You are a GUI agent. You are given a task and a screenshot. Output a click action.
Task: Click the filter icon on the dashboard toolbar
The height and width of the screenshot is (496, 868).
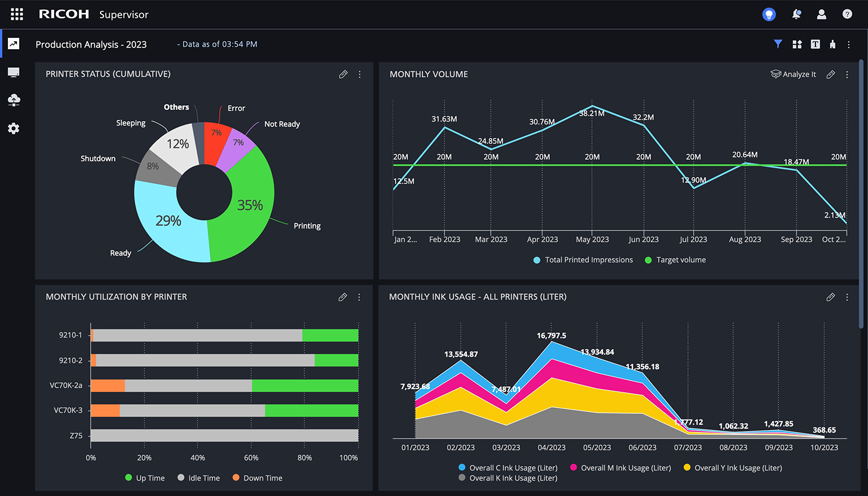click(x=778, y=44)
